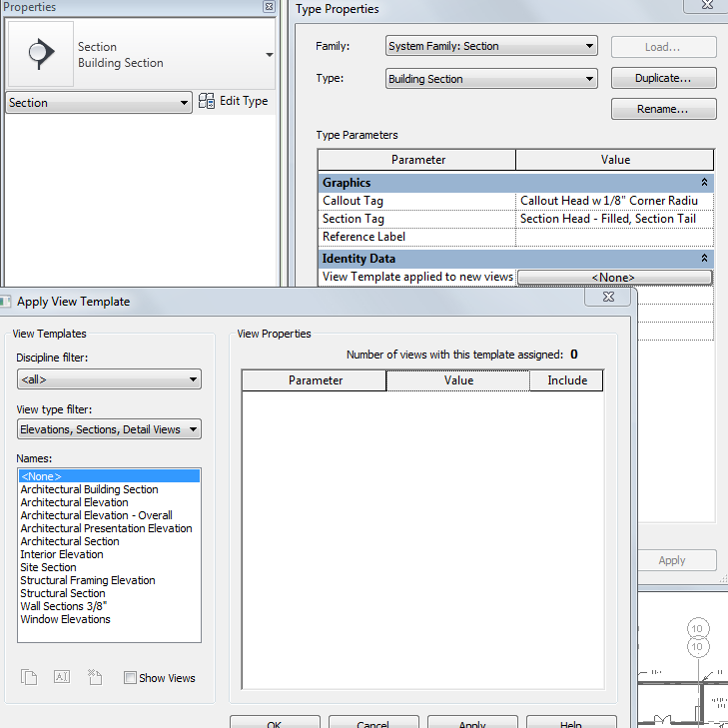The width and height of the screenshot is (728, 728).
Task: Click OK in Apply View Template dialog
Action: pos(275,722)
